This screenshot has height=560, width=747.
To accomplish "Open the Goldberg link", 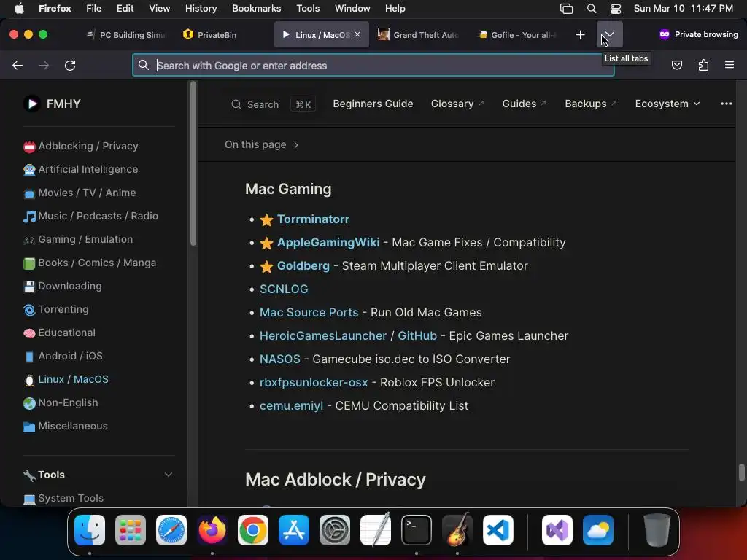I will click(303, 265).
